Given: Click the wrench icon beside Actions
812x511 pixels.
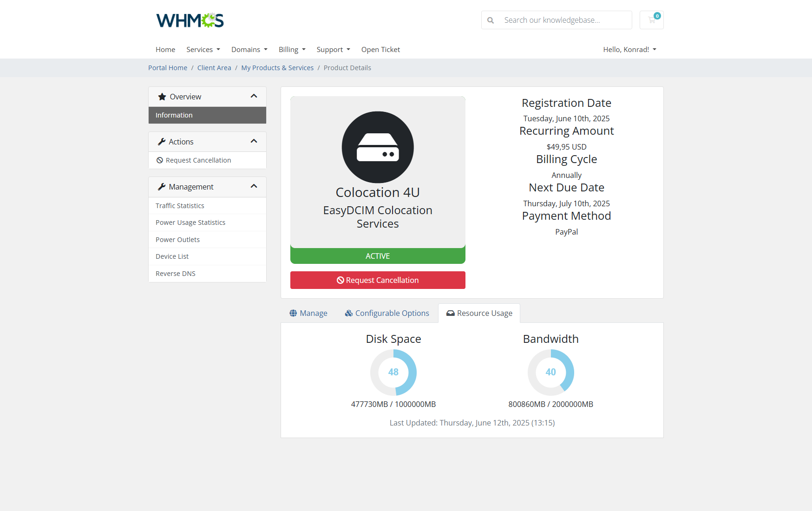Looking at the screenshot, I should 162,142.
